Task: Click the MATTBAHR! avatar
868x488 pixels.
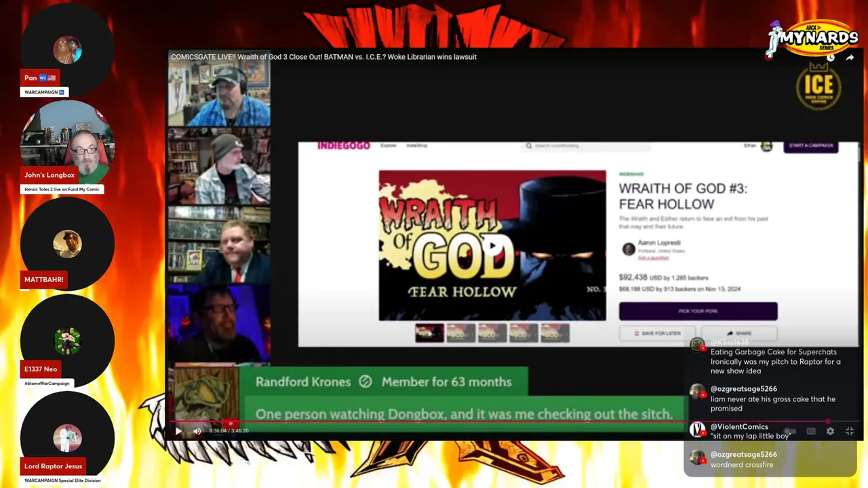Action: click(x=67, y=244)
